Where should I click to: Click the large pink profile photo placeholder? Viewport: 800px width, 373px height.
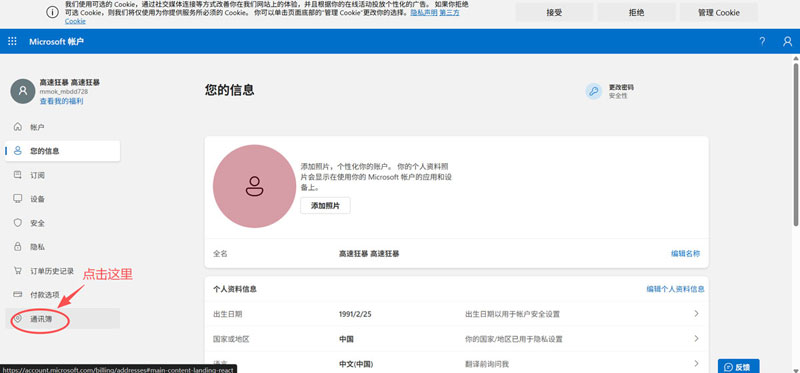[254, 186]
